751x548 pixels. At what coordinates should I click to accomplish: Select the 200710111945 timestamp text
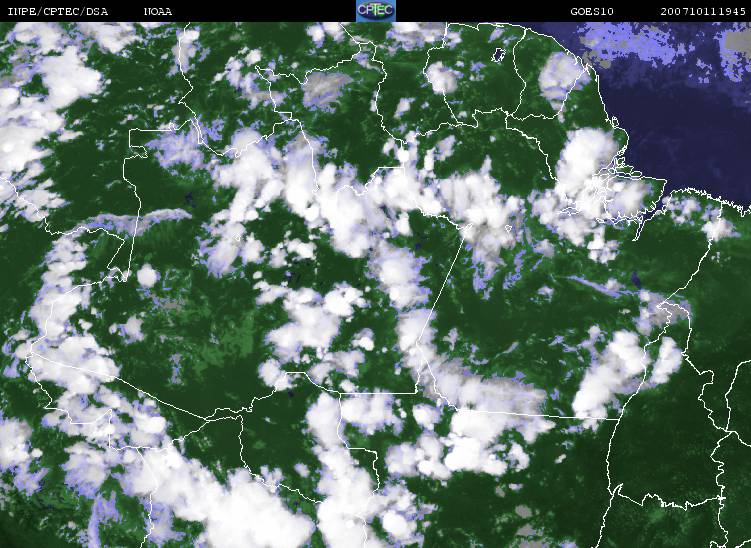tap(703, 11)
